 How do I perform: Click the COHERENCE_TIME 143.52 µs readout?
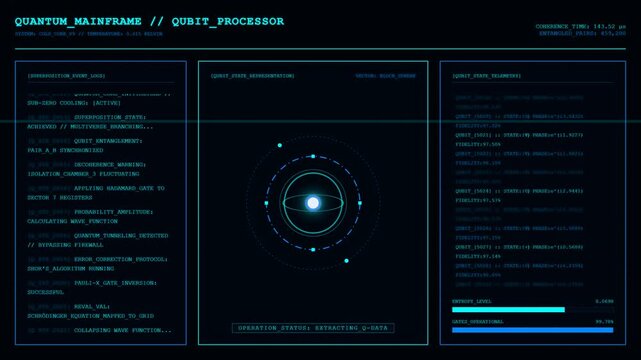pos(580,26)
